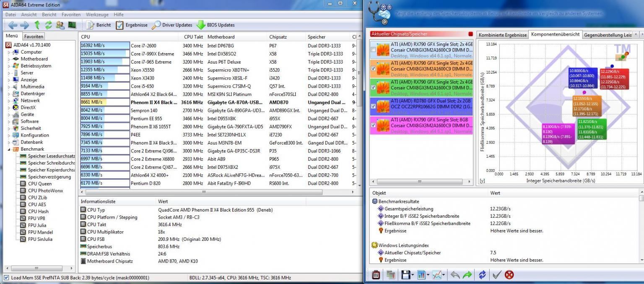Open the Datei menu

tap(10, 15)
